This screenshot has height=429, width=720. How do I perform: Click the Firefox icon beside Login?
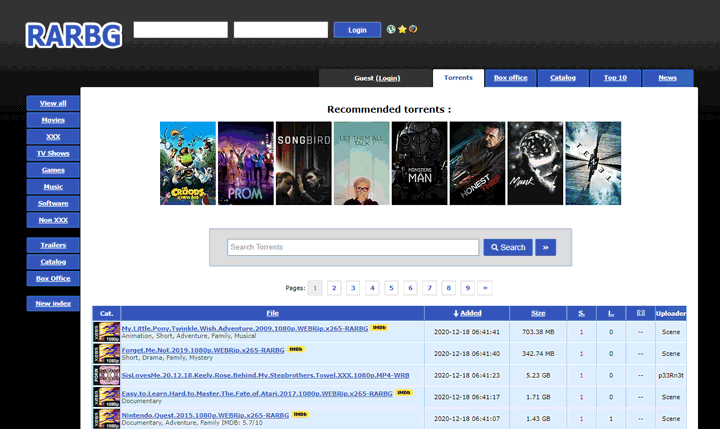point(412,29)
